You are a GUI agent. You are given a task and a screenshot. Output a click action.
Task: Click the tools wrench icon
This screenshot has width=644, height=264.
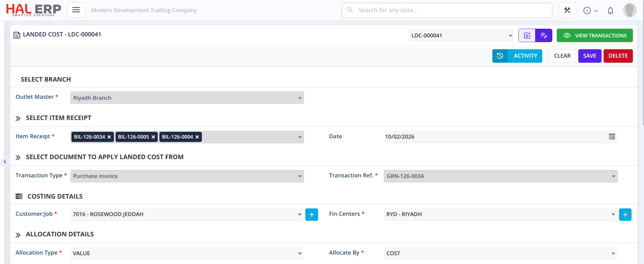click(567, 10)
